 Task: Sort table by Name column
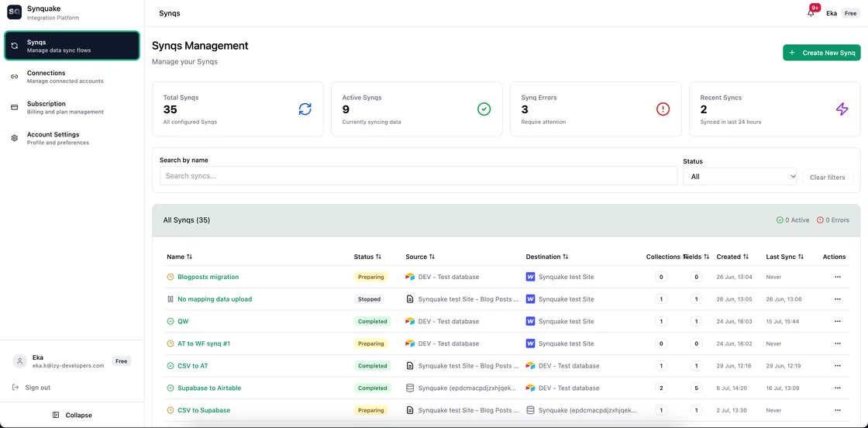point(179,257)
